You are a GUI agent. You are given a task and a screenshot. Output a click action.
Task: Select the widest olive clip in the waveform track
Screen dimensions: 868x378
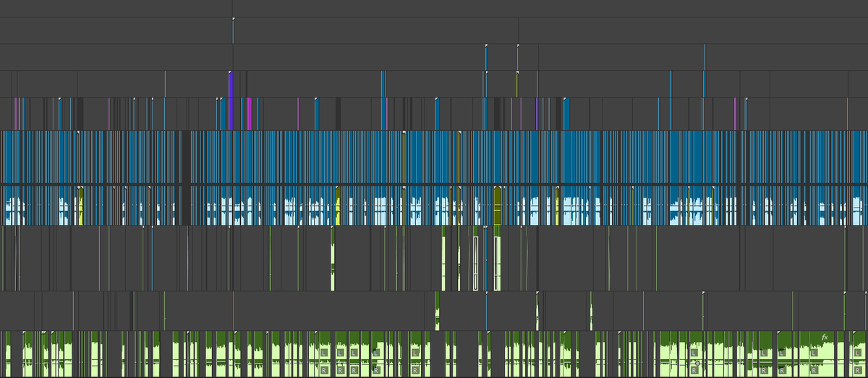coord(498,206)
